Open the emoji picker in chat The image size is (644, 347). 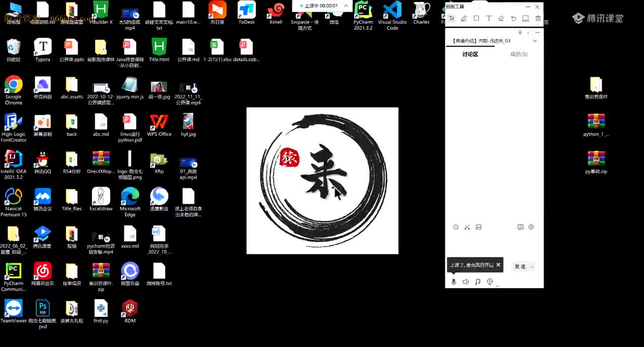click(x=456, y=227)
